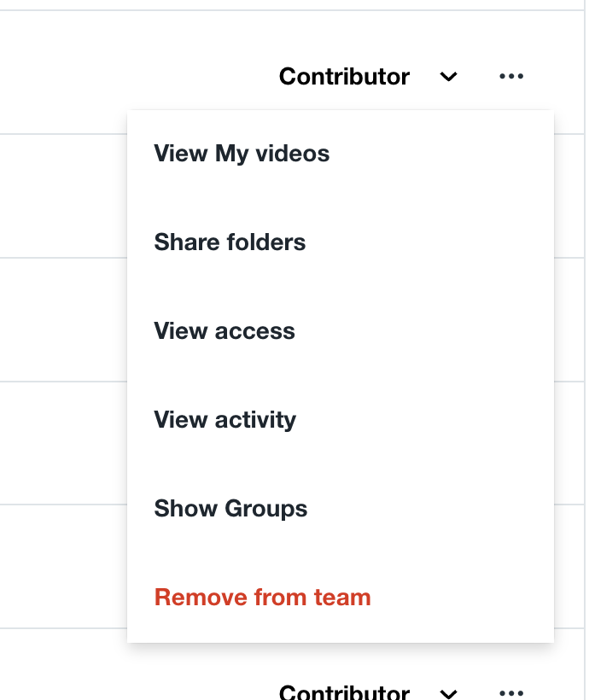The image size is (589, 700).
Task: Open the top Contributor role selector label
Action: point(344,77)
